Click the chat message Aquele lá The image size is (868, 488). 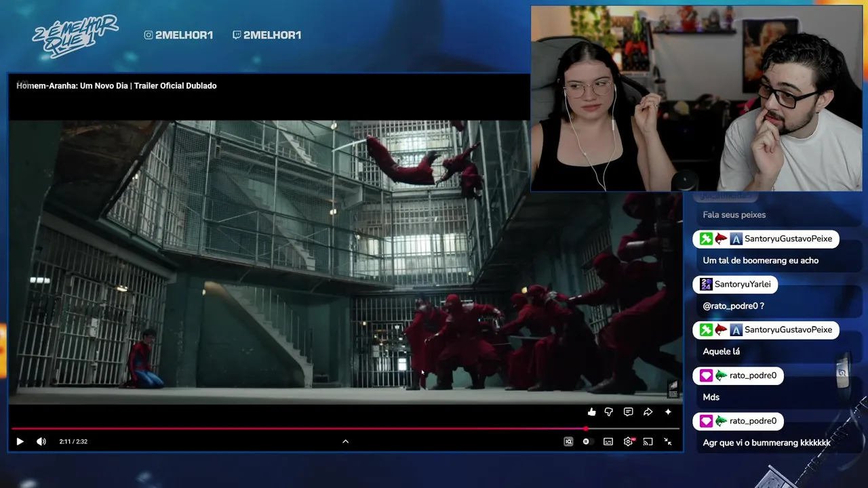coord(722,351)
